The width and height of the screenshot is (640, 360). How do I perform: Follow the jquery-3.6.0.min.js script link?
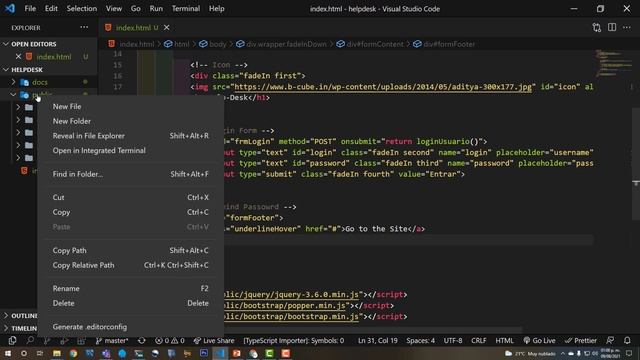click(291, 294)
